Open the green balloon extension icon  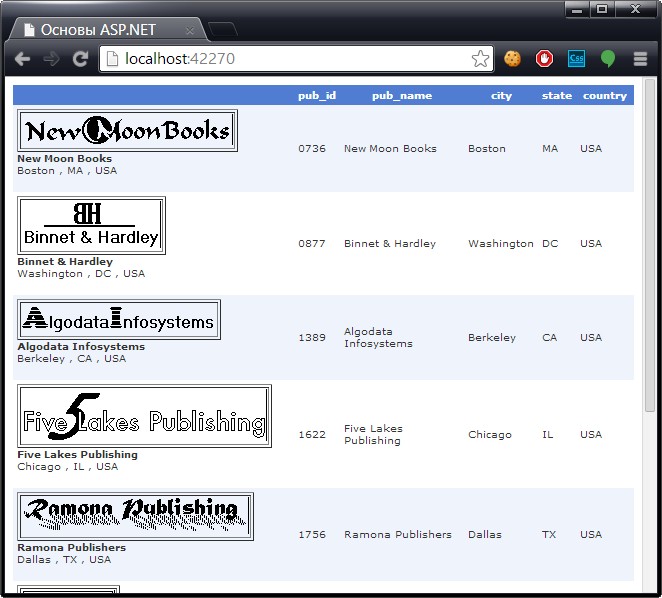pos(608,59)
